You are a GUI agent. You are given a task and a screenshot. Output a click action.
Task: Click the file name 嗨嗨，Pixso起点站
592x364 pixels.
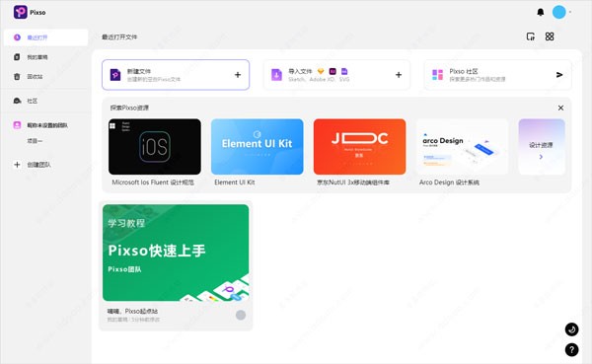point(132,311)
